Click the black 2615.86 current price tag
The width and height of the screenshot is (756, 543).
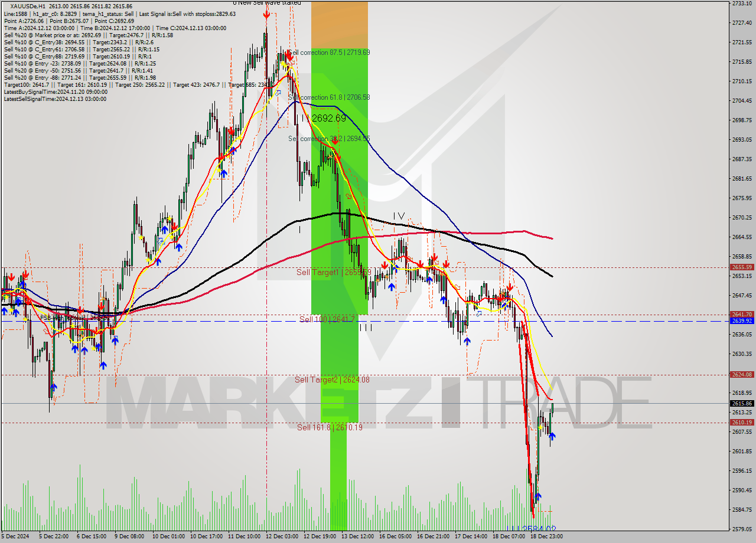741,403
